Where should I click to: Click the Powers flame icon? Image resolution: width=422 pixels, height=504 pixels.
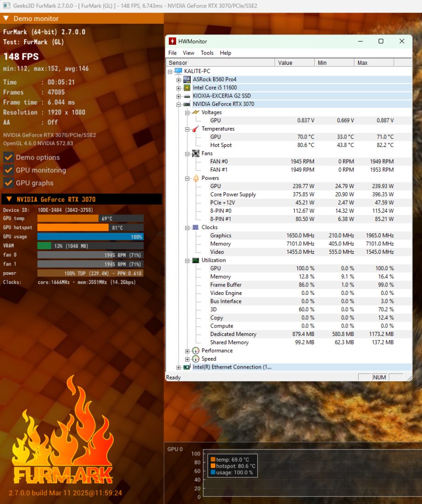pos(195,178)
